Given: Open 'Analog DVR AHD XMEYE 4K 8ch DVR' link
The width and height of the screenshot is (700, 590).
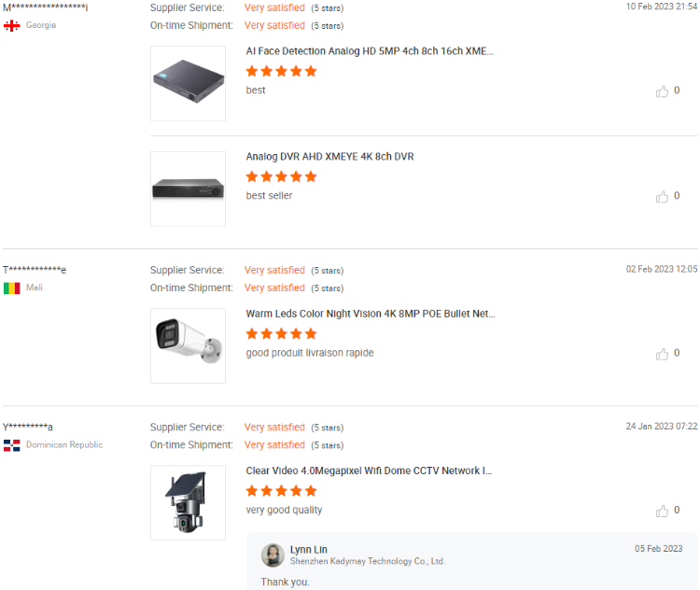Looking at the screenshot, I should click(329, 157).
